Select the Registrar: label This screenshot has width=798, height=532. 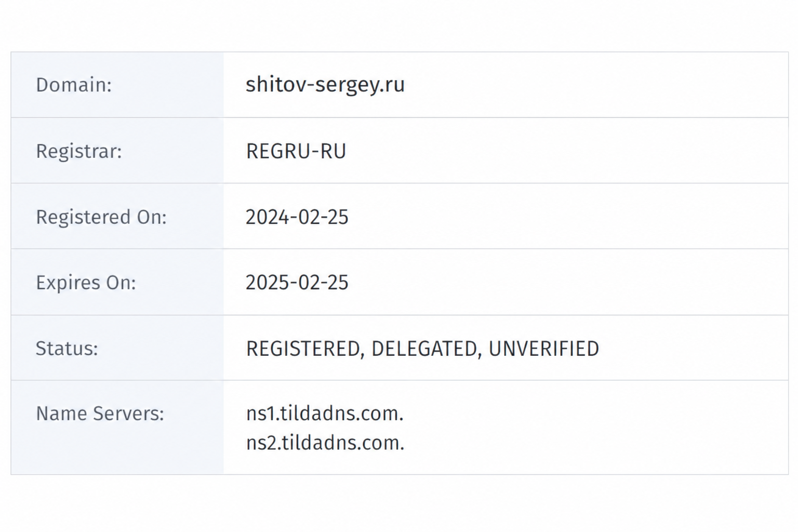(x=79, y=151)
